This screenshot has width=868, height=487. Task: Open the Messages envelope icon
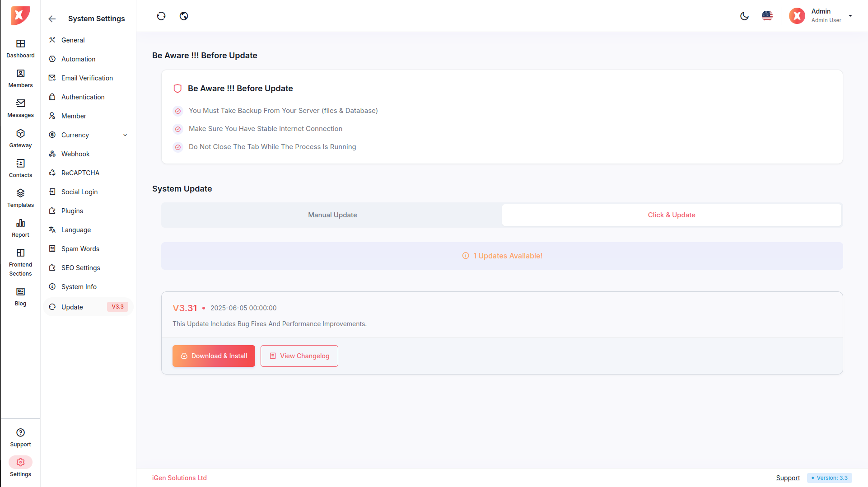tap(20, 103)
